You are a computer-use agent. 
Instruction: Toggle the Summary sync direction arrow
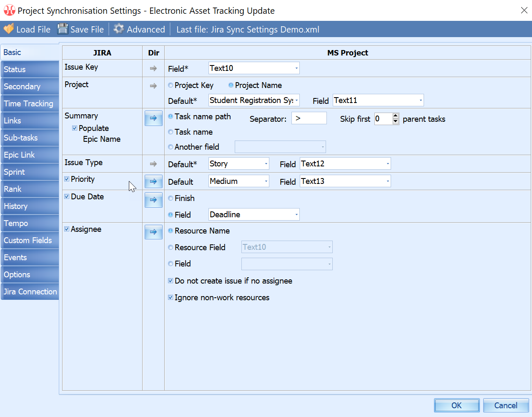[x=153, y=118]
